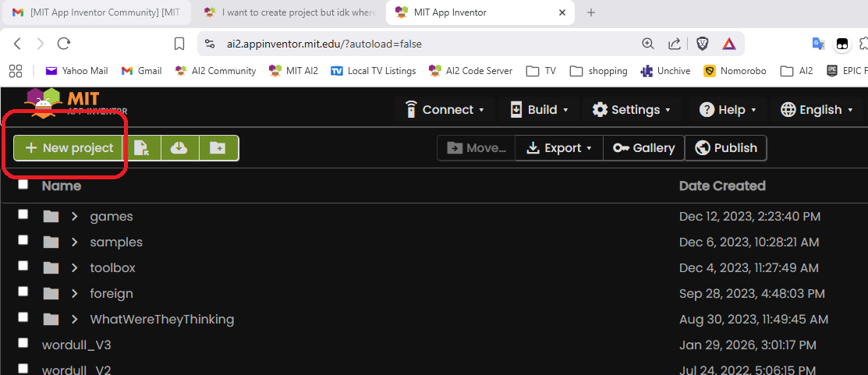
Task: Click the Brave Shields lion icon
Action: coord(702,44)
